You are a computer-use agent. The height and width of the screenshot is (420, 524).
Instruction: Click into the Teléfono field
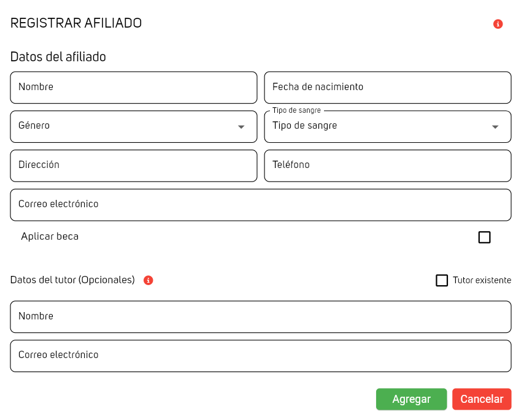coord(388,166)
